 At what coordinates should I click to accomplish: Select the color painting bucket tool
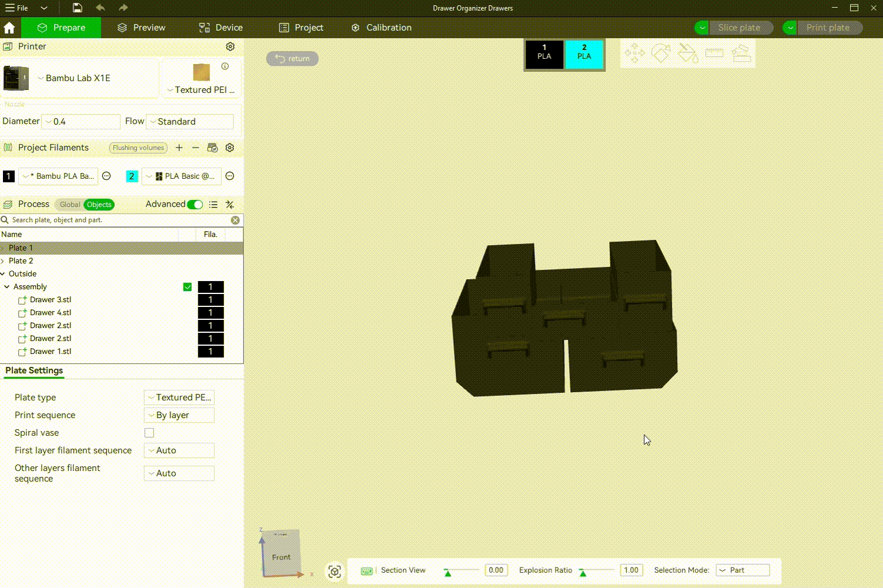click(x=688, y=54)
